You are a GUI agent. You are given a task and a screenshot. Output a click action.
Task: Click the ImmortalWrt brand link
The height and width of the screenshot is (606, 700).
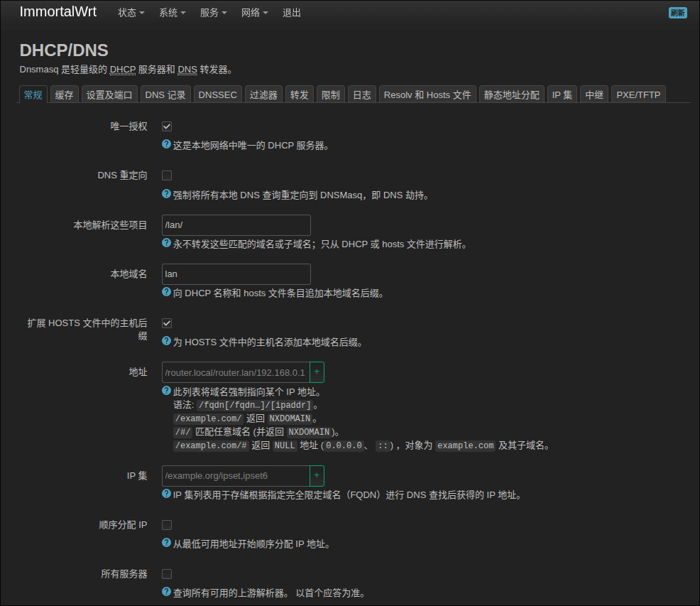tap(58, 12)
